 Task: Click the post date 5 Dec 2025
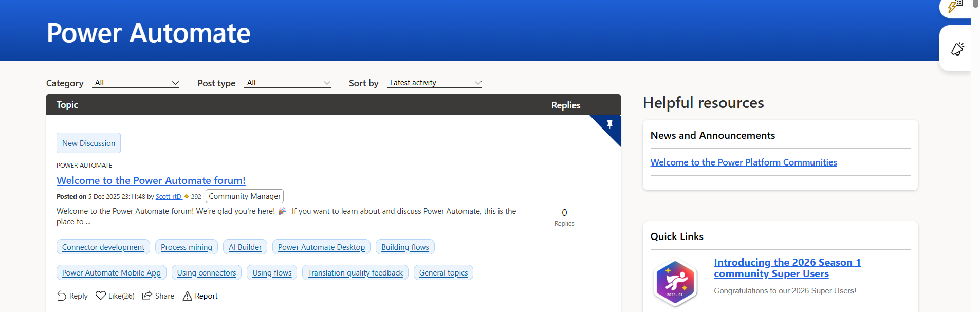click(x=104, y=196)
